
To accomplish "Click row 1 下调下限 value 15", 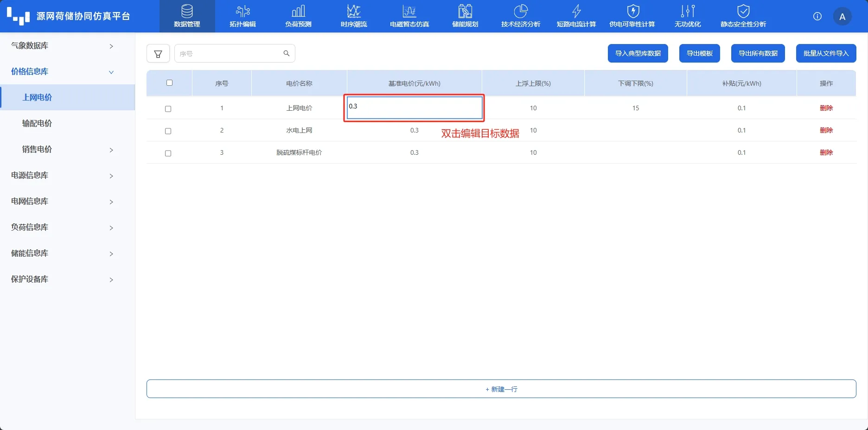I will tap(636, 108).
